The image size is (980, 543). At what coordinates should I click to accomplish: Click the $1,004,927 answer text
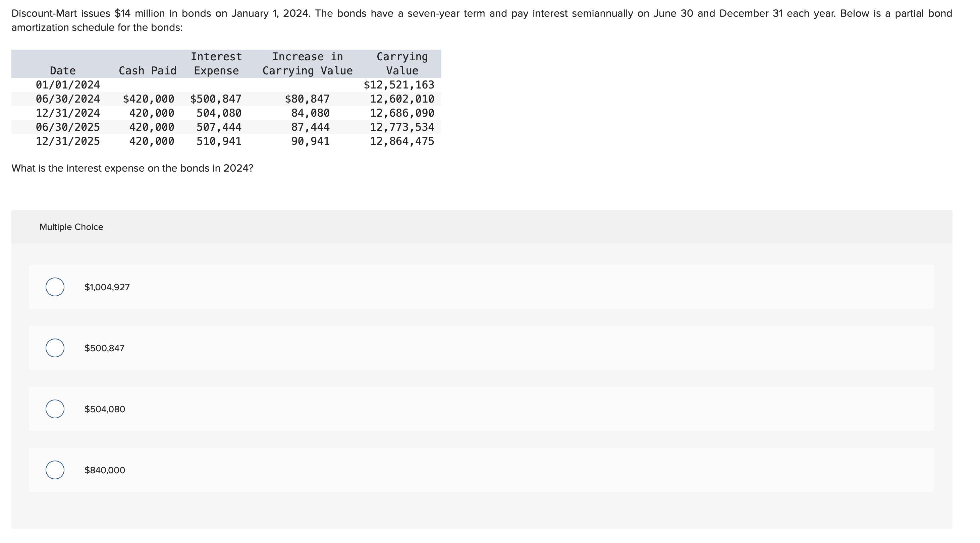107,287
